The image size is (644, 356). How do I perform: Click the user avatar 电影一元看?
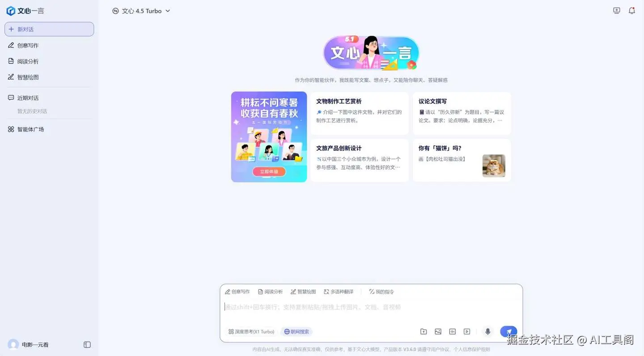click(13, 344)
